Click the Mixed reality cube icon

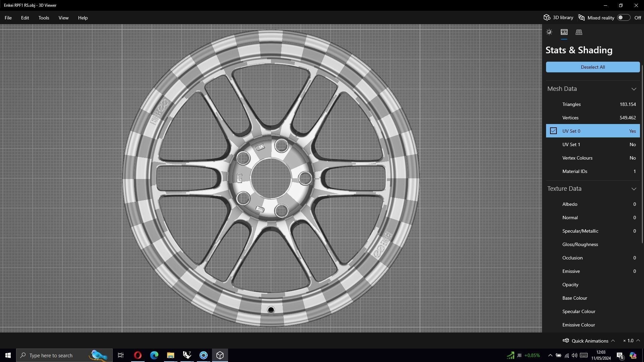tap(582, 18)
